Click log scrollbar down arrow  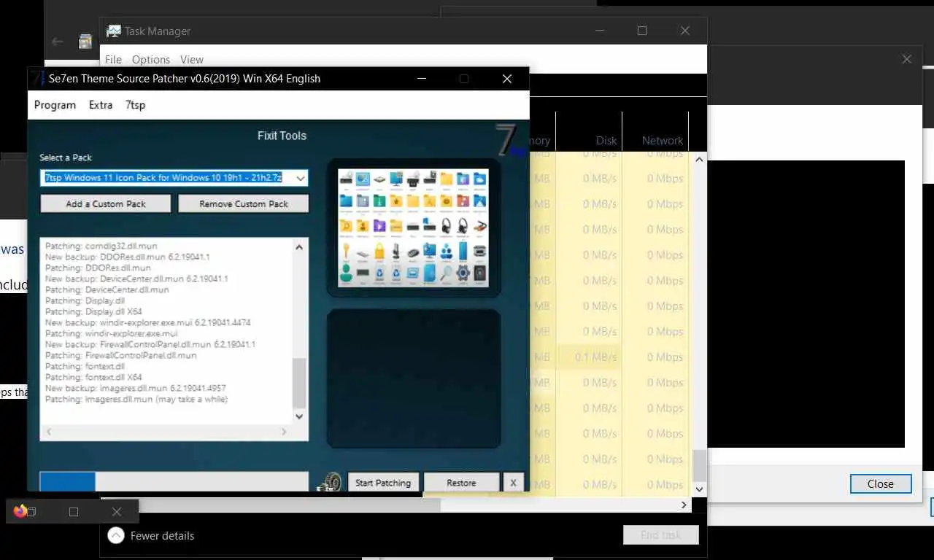click(x=299, y=416)
